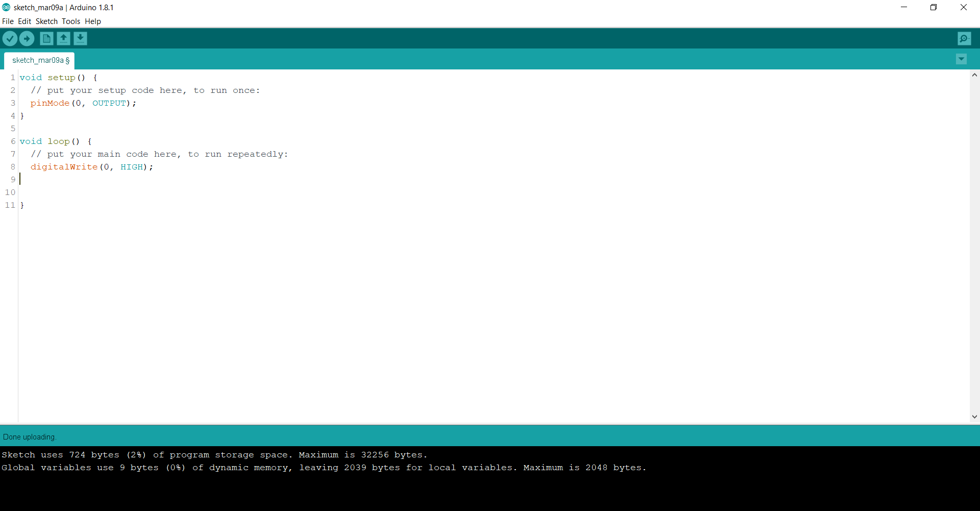Click 'digitalWrite' on line 8

[x=64, y=167]
